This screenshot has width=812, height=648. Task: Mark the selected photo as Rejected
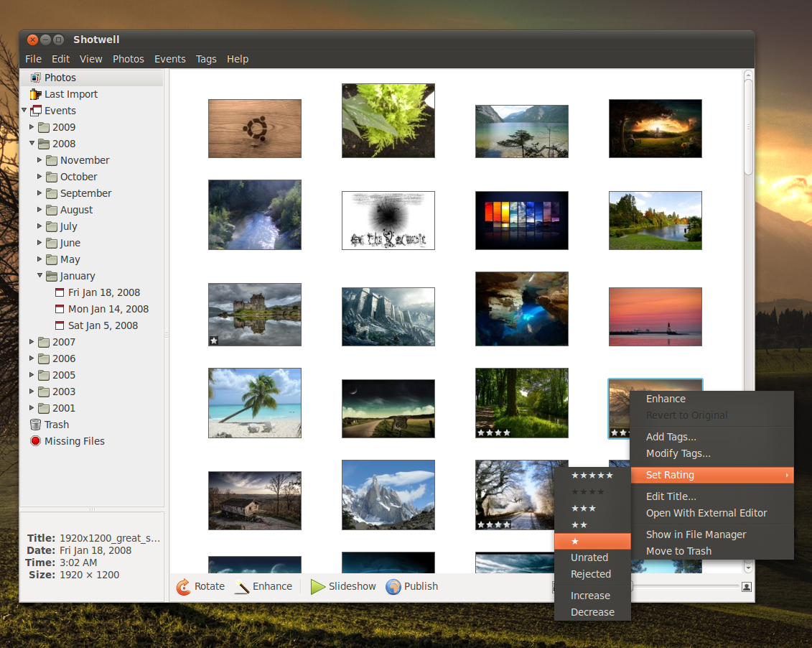(590, 573)
